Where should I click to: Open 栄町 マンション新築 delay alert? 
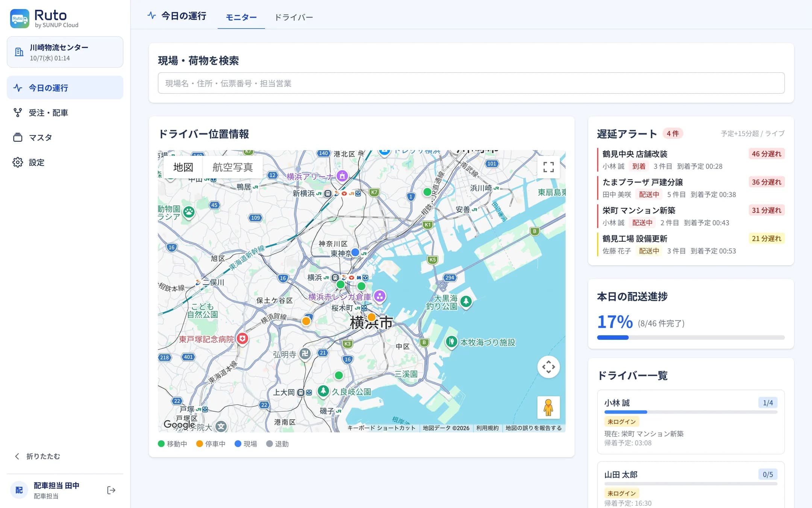[691, 216]
